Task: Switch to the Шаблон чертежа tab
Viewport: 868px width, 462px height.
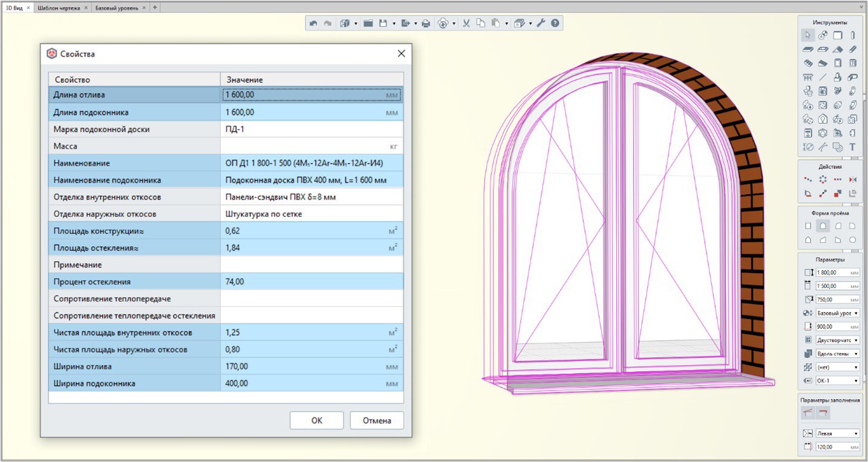Action: [59, 8]
